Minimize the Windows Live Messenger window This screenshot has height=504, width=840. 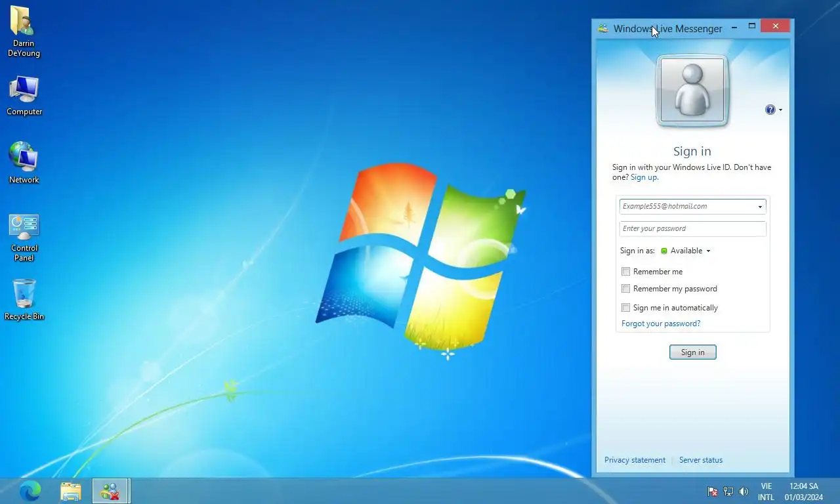[x=734, y=27]
